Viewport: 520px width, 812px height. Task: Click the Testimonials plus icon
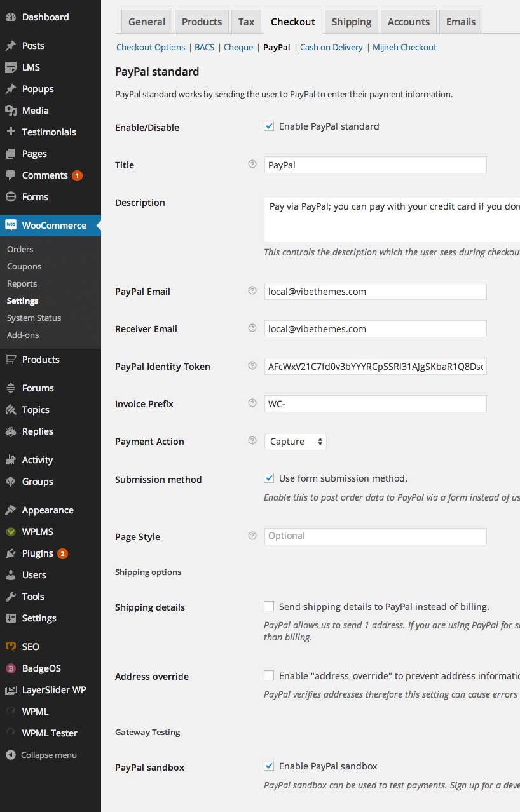[x=11, y=132]
